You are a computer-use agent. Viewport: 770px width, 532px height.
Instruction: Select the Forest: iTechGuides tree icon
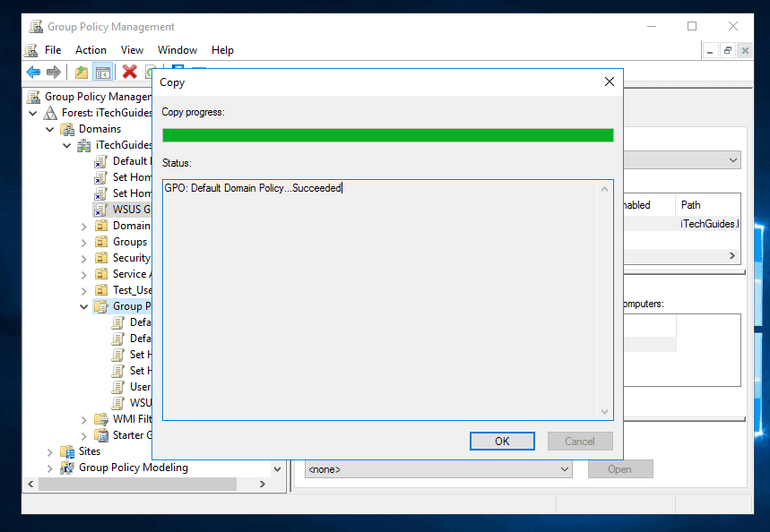click(50, 113)
